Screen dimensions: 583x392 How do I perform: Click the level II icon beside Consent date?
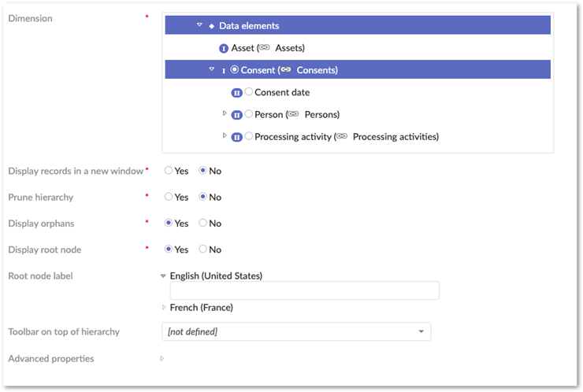click(x=236, y=93)
